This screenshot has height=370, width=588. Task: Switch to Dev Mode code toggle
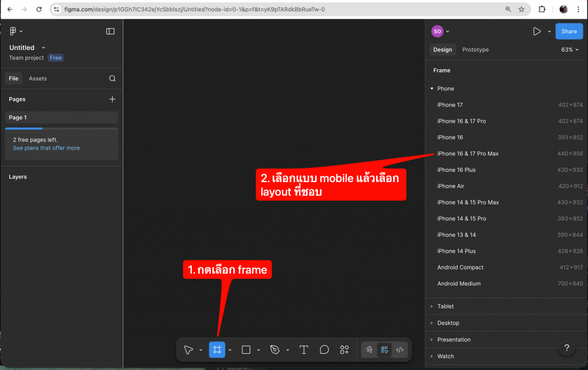[x=400, y=350]
